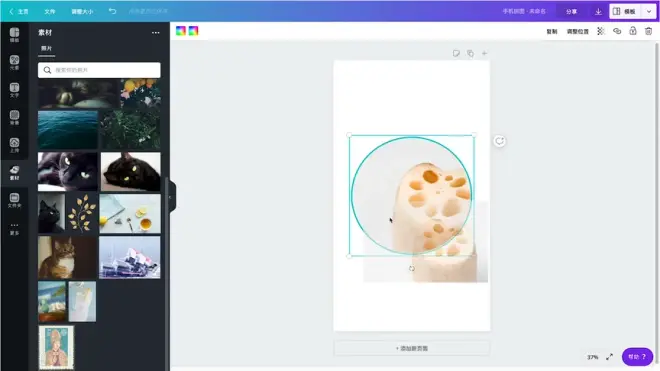Go back to 主页 home
660x371 pixels.
click(19, 11)
